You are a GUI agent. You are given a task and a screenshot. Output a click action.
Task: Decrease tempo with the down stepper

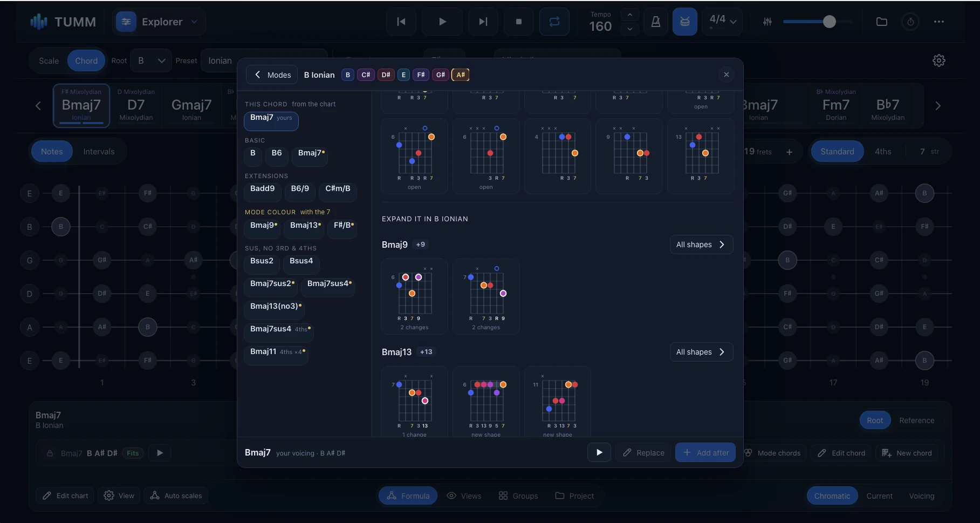pyautogui.click(x=630, y=29)
